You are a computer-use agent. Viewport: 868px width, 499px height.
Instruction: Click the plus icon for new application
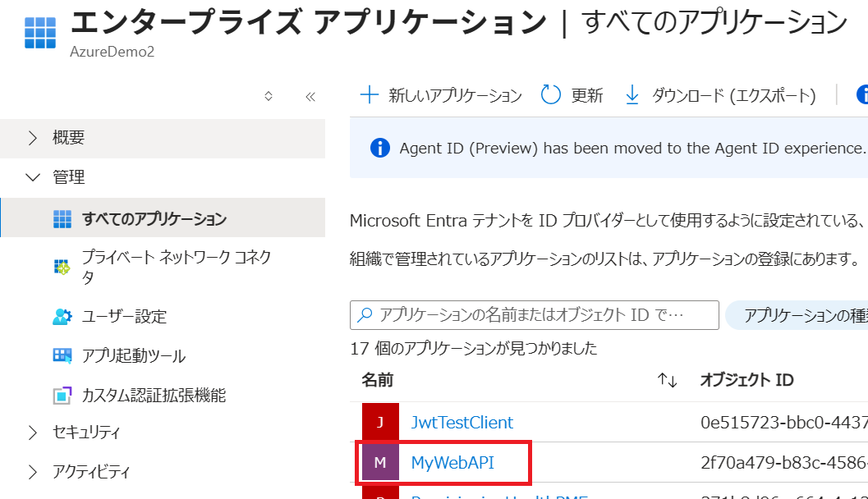coord(370,94)
